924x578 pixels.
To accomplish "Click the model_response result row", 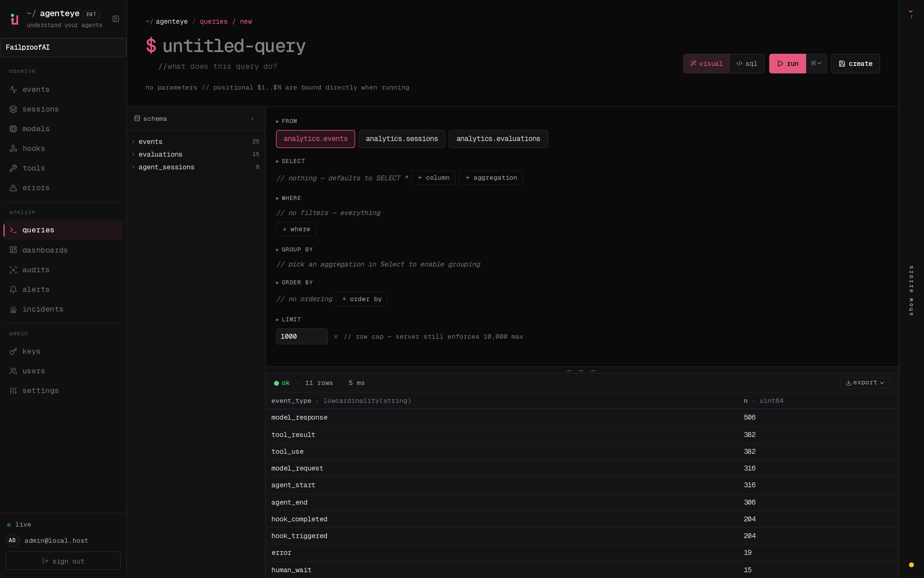I will pos(582,417).
